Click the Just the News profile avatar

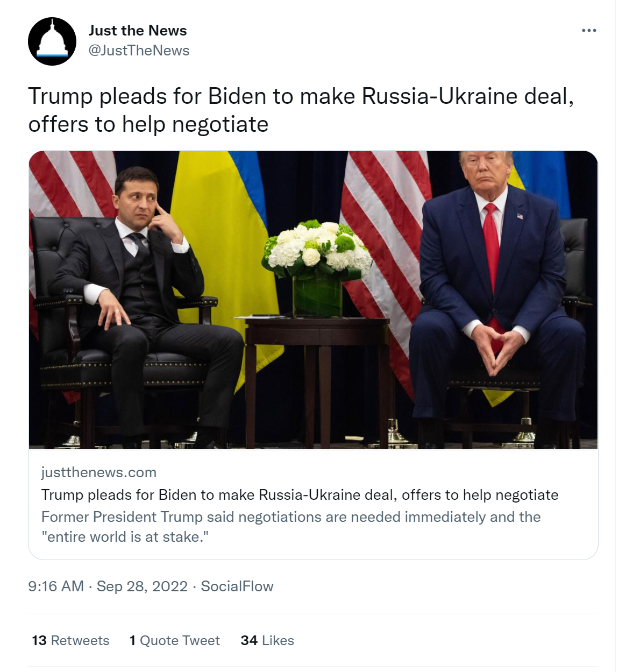coord(52,41)
